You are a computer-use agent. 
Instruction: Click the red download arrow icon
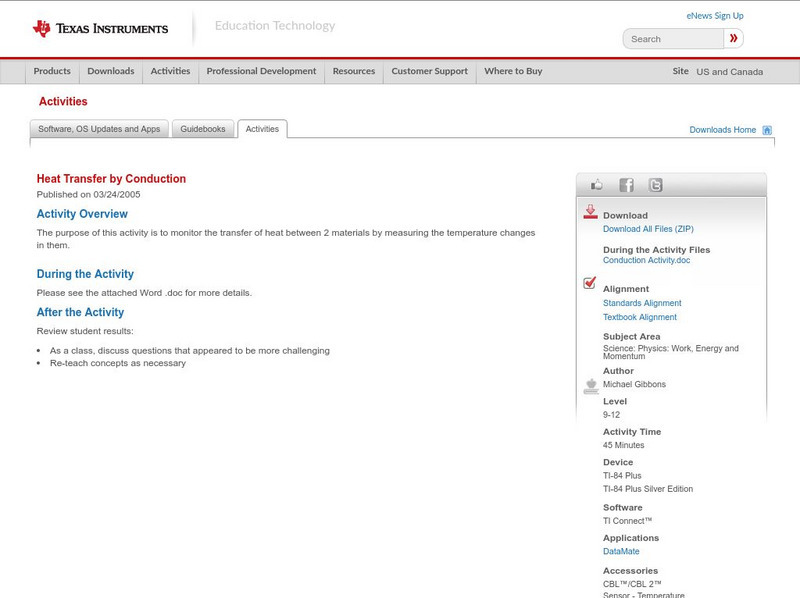point(590,212)
